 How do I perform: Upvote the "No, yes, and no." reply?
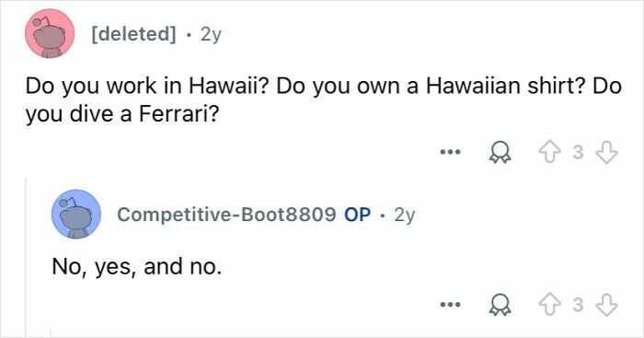tap(551, 306)
